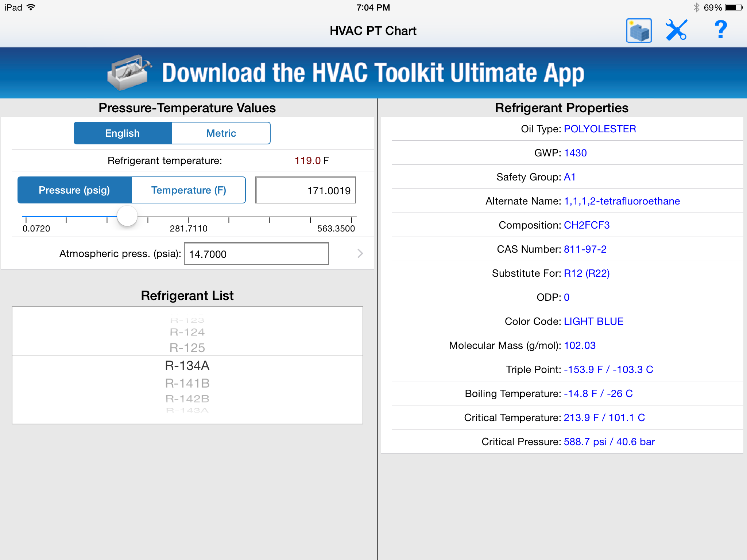747x560 pixels.
Task: Tap the Oil Type POLYOLESTER value
Action: point(600,129)
